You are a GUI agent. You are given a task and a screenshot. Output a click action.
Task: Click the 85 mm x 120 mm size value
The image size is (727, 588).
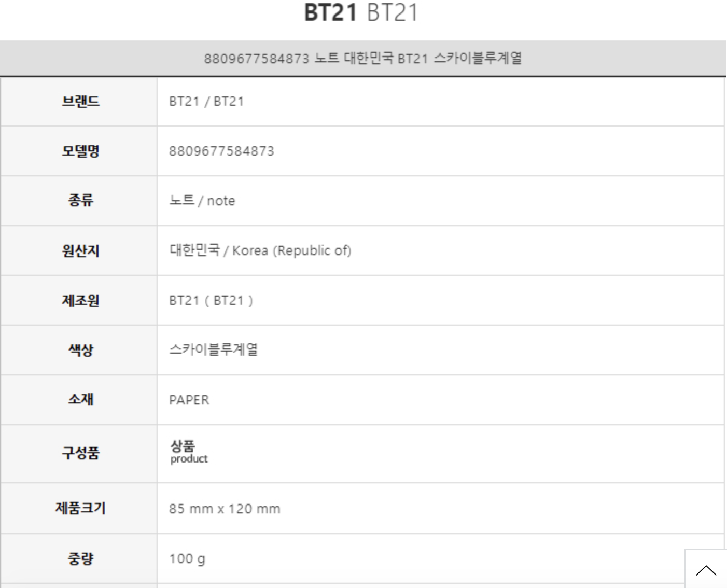pyautogui.click(x=225, y=509)
